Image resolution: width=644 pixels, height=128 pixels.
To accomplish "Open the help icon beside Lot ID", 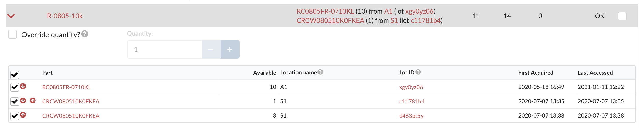I will (x=418, y=72).
